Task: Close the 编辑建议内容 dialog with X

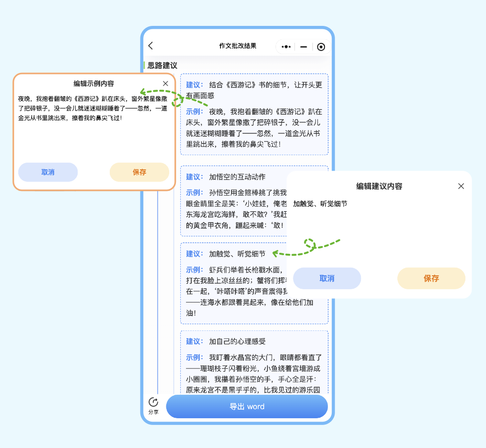Action: click(461, 186)
